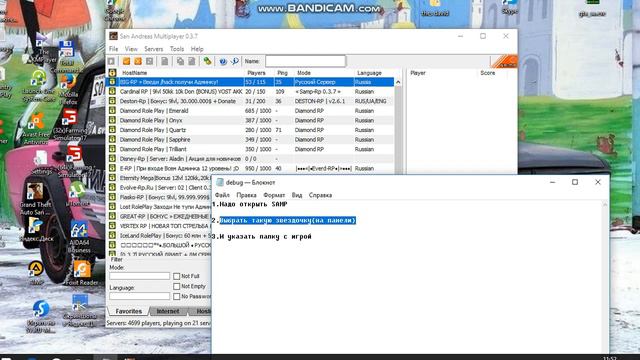Open the Tools menu in SA-MP

click(x=177, y=49)
